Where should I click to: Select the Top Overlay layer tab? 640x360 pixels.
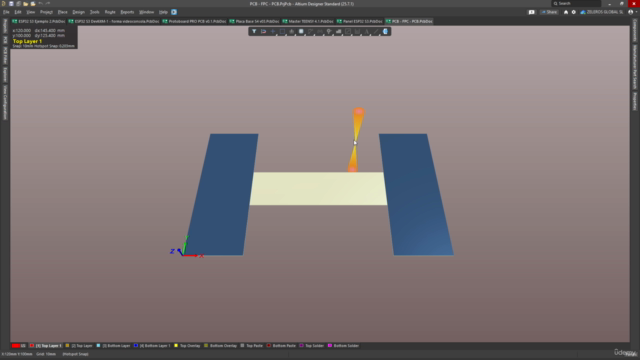[x=187, y=346]
